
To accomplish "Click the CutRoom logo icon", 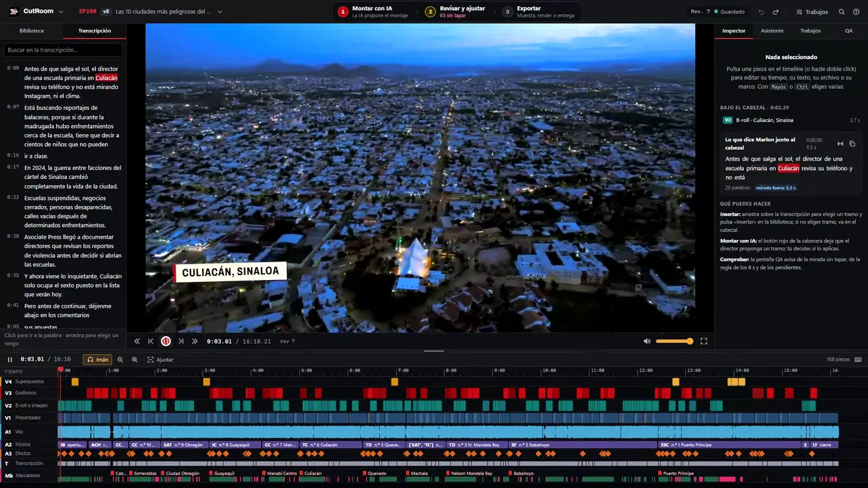I will (x=14, y=12).
